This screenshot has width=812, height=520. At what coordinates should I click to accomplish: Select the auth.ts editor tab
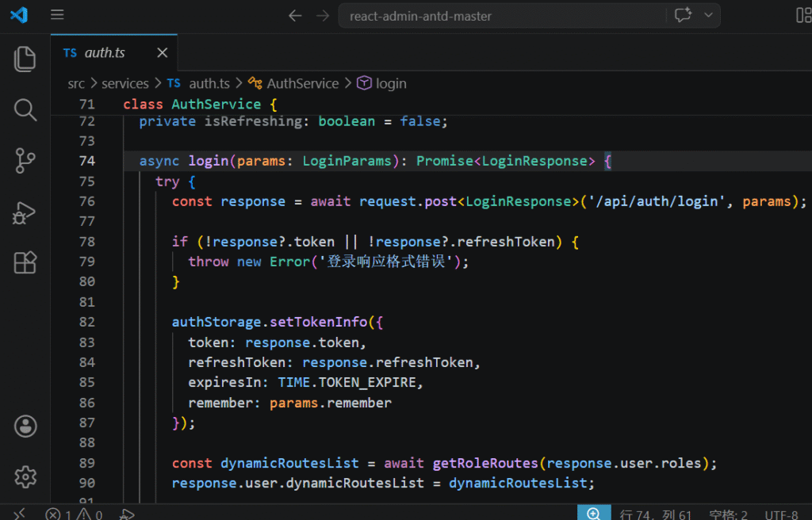[105, 53]
